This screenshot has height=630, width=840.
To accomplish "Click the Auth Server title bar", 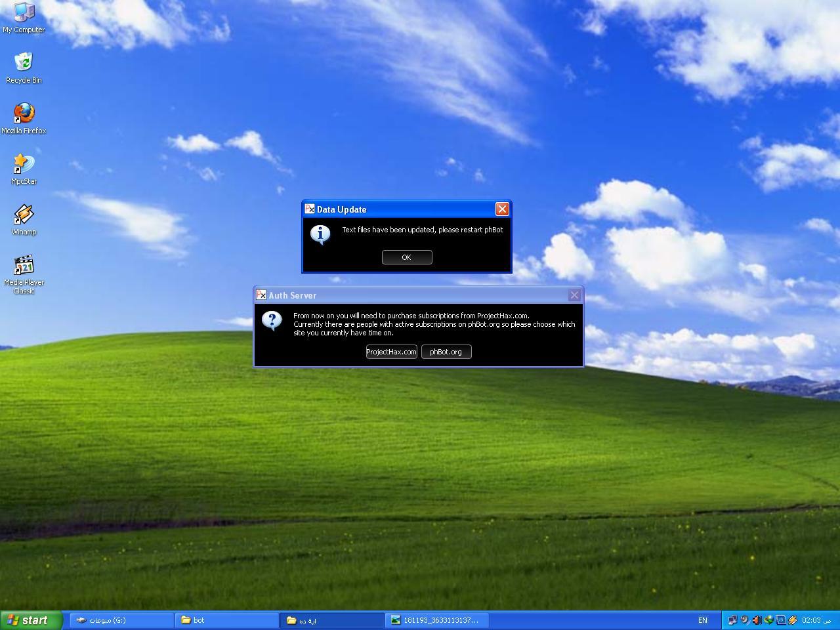I will click(x=419, y=295).
